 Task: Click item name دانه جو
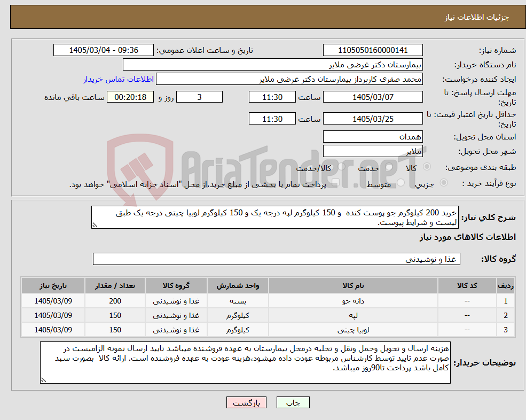click(x=353, y=301)
